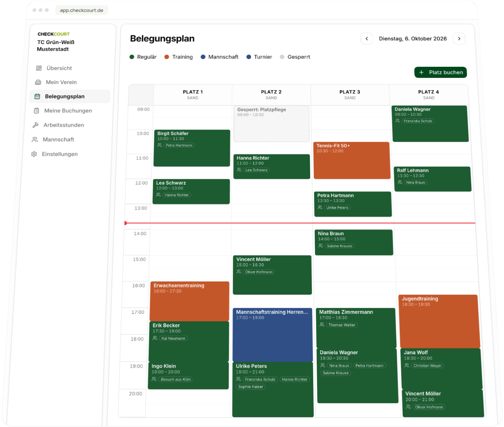This screenshot has width=504, height=427.
Task: Open the Mannschaftstraining Herren block
Action: (x=272, y=335)
